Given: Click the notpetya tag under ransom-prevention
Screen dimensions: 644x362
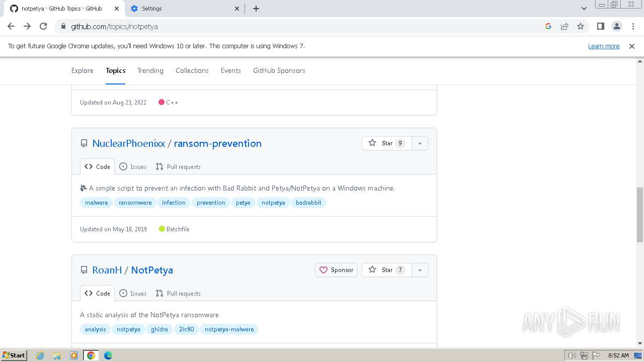Looking at the screenshot, I should tap(273, 203).
